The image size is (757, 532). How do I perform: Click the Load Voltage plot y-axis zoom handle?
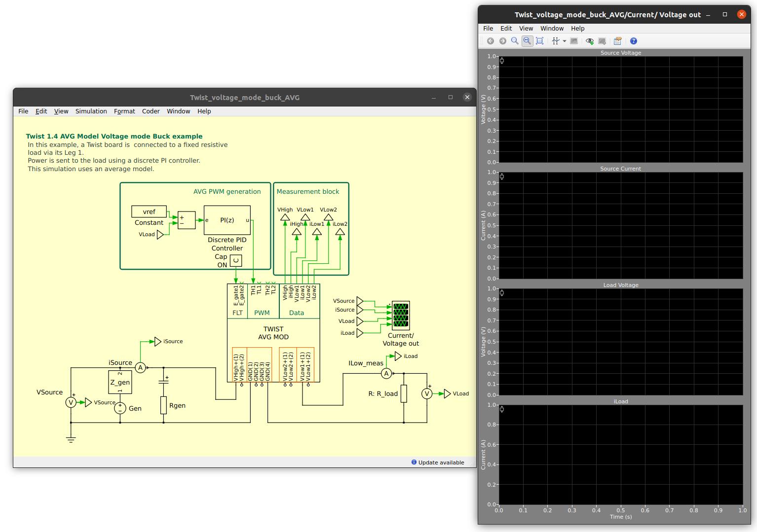502,293
